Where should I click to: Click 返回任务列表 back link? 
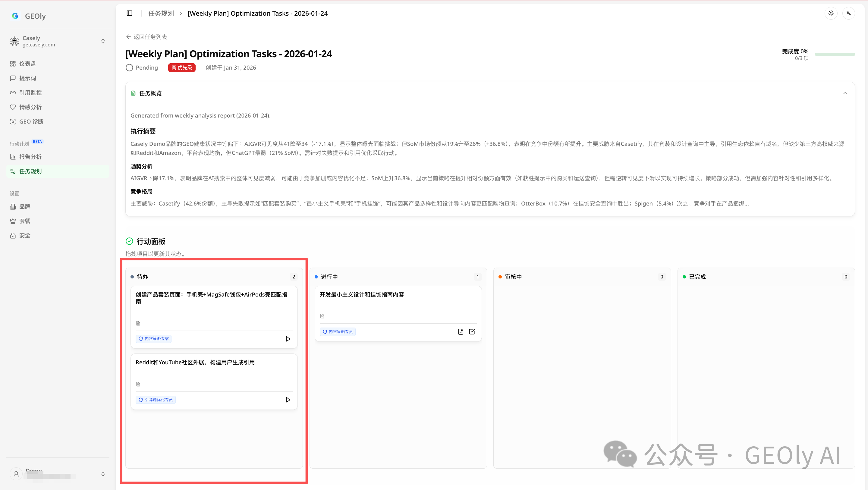(146, 37)
